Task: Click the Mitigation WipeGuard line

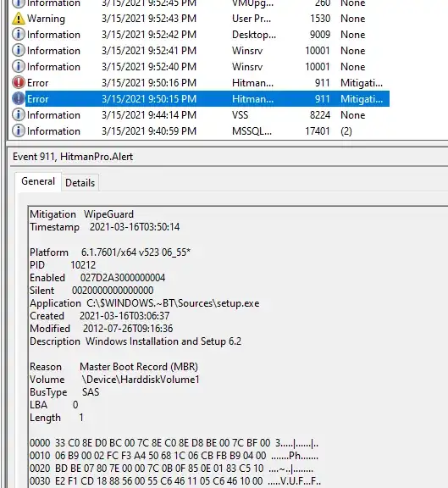Action: coord(81,214)
